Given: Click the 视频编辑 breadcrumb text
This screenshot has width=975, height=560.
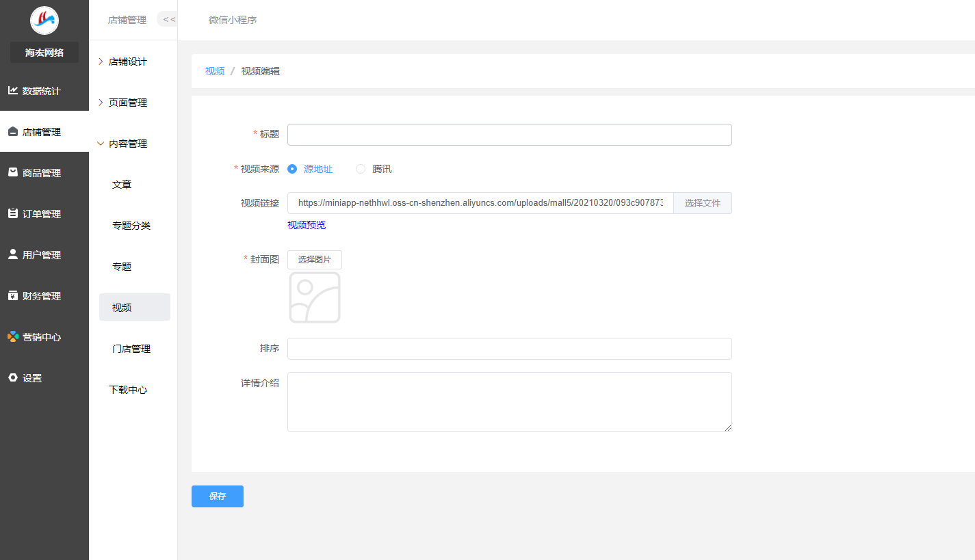Looking at the screenshot, I should click(261, 71).
